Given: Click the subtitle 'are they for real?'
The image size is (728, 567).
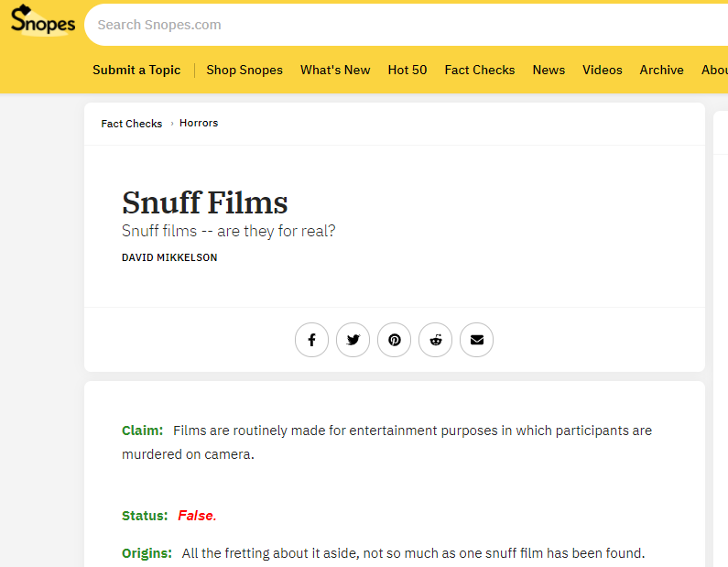Looking at the screenshot, I should coord(277,231).
